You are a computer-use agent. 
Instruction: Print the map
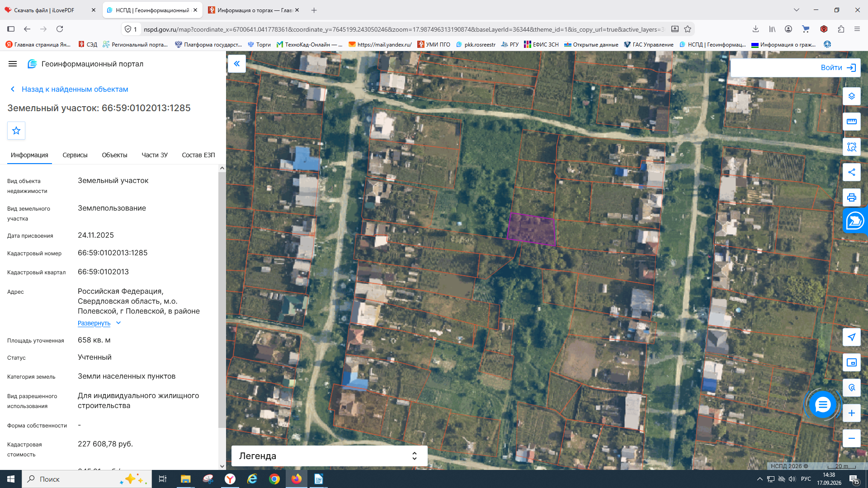[x=852, y=197]
